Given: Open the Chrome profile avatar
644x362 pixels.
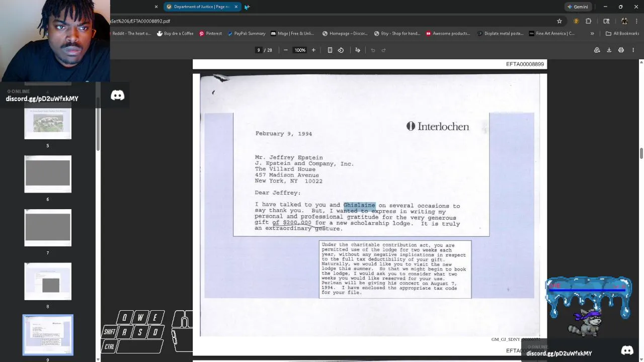Looking at the screenshot, I should tap(624, 21).
